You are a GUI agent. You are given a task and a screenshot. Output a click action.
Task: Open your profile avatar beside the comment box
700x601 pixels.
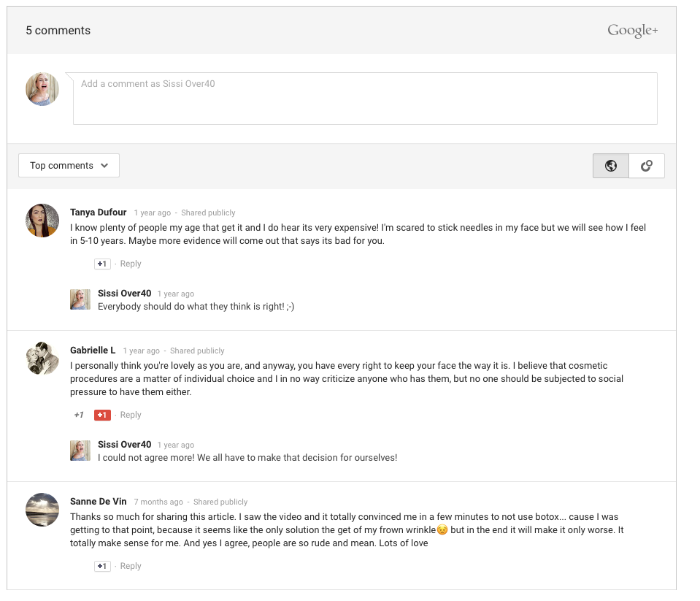pyautogui.click(x=42, y=89)
